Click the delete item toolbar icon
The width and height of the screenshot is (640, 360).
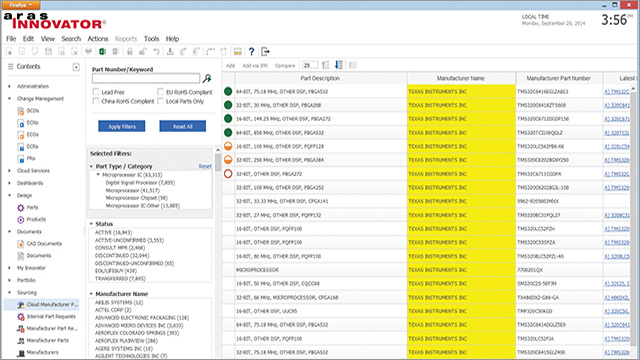click(75, 51)
